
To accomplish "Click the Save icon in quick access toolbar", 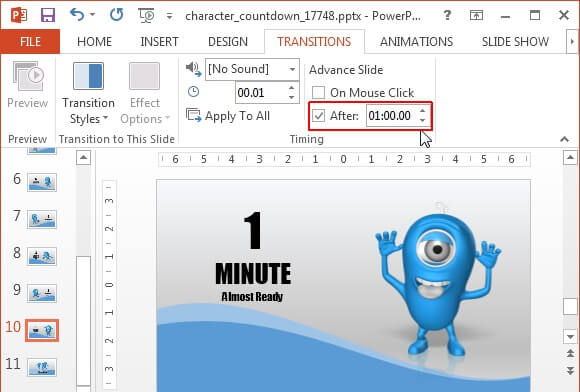I will [48, 16].
